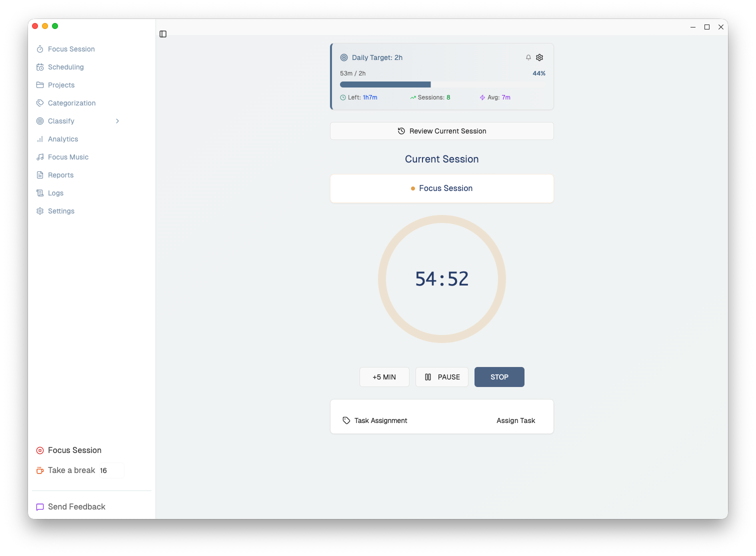Open Daily Target settings gear
The image size is (756, 556).
[539, 57]
